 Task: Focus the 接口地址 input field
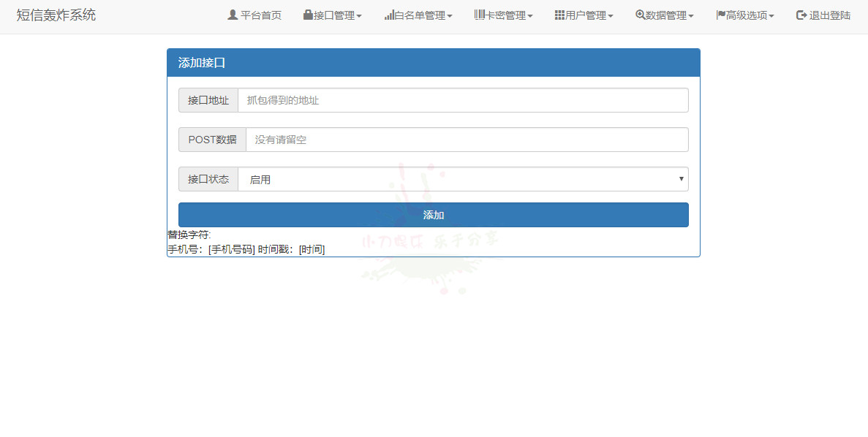pos(463,100)
